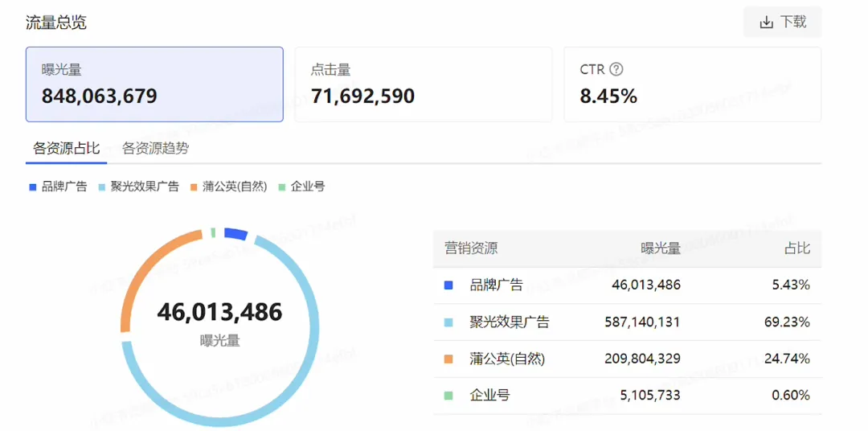
Task: Click the CTR help question mark icon
Action: [x=616, y=70]
